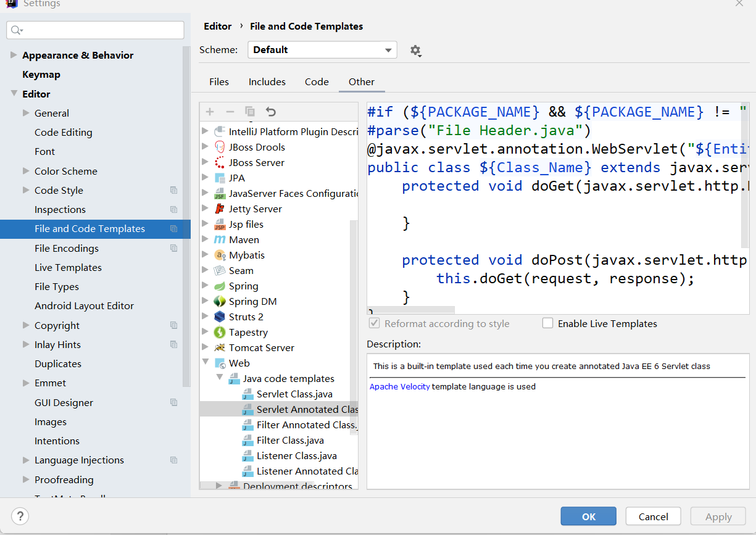Select the Jsp files icon
Image resolution: width=756 pixels, height=535 pixels.
pos(220,224)
